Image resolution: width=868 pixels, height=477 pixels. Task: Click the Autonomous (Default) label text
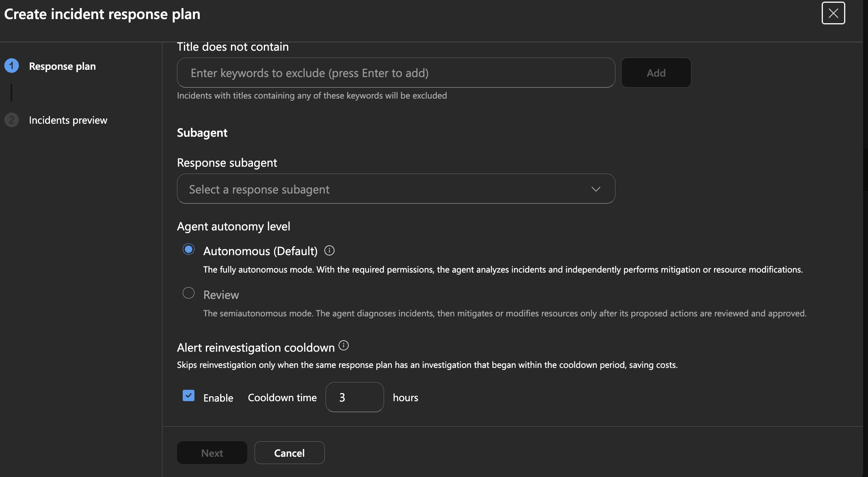[x=260, y=251]
